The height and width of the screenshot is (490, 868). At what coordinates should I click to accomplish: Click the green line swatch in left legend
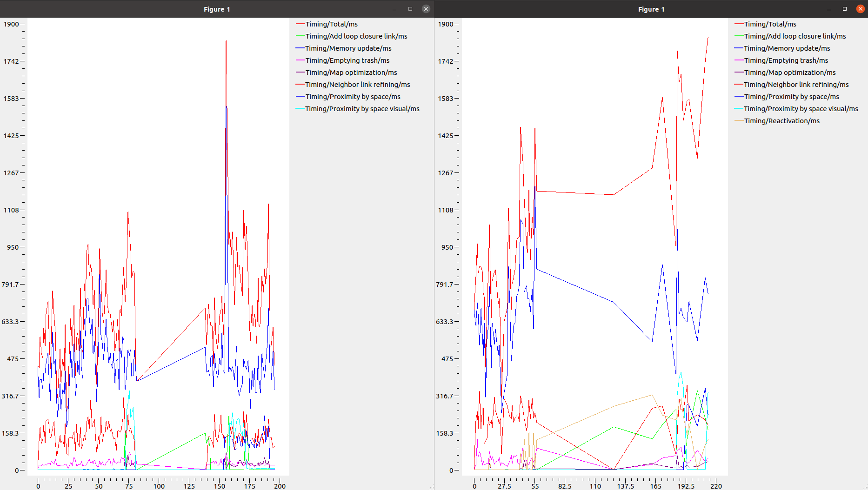click(x=300, y=36)
